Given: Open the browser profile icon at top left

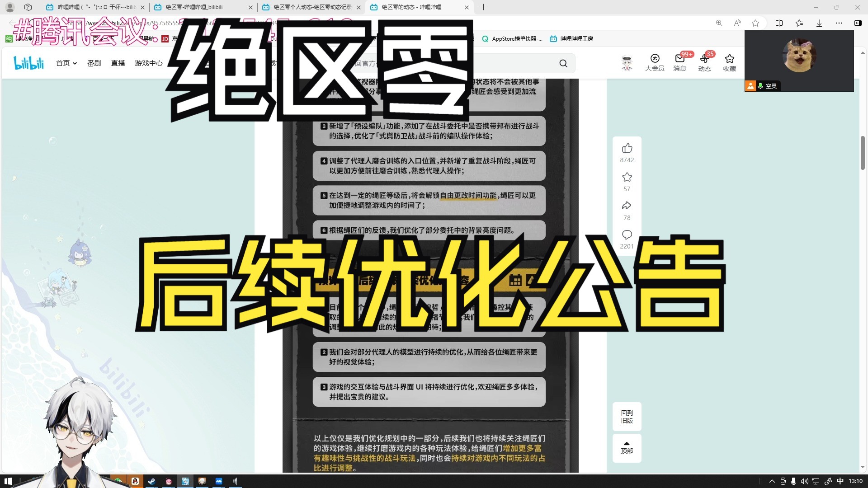Looking at the screenshot, I should [x=9, y=7].
